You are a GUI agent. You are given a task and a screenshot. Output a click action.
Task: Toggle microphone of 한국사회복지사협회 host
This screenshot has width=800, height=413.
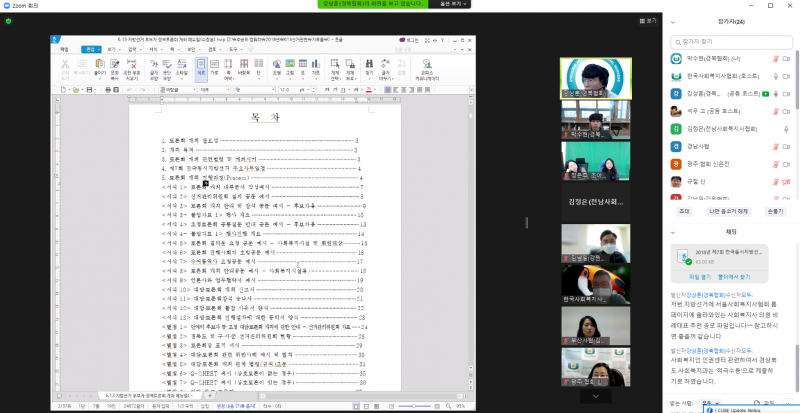776,77
